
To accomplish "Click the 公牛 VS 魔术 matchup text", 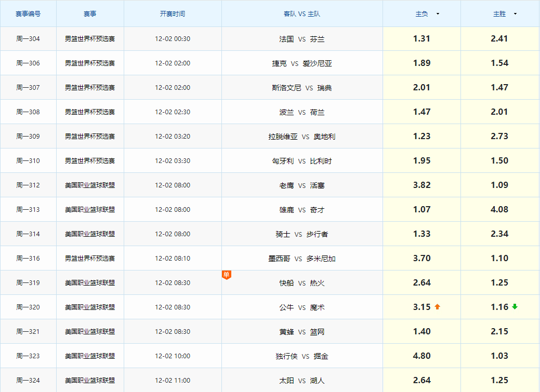I will 302,308.
